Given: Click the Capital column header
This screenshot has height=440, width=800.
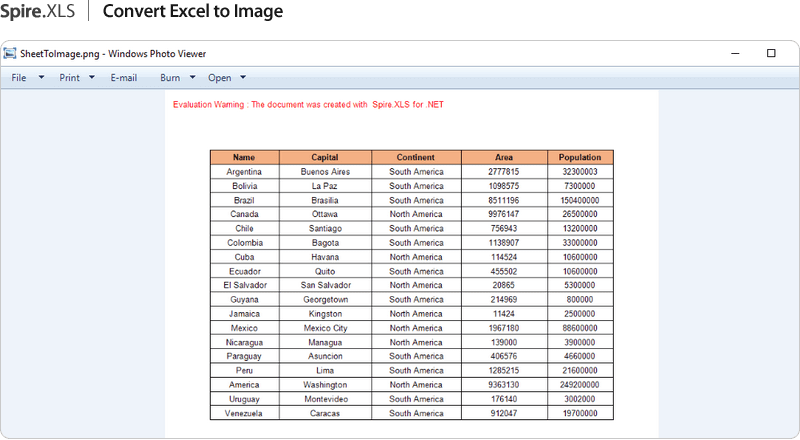Looking at the screenshot, I should [325, 157].
